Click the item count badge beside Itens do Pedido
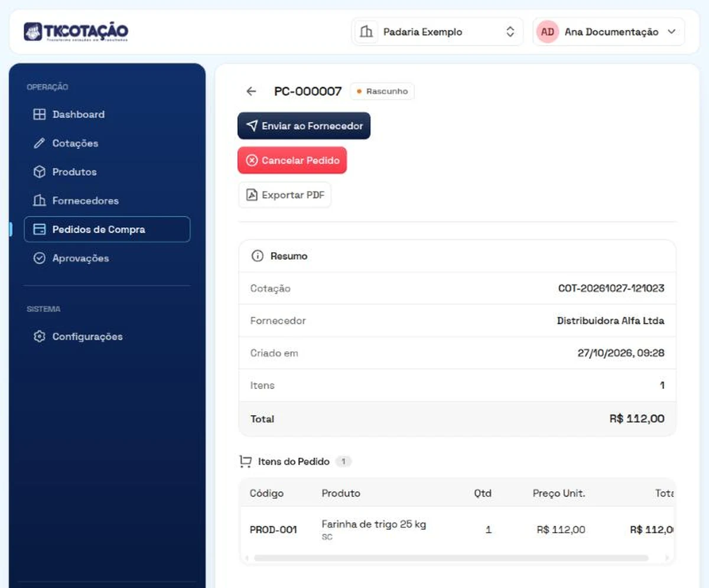 (x=343, y=462)
